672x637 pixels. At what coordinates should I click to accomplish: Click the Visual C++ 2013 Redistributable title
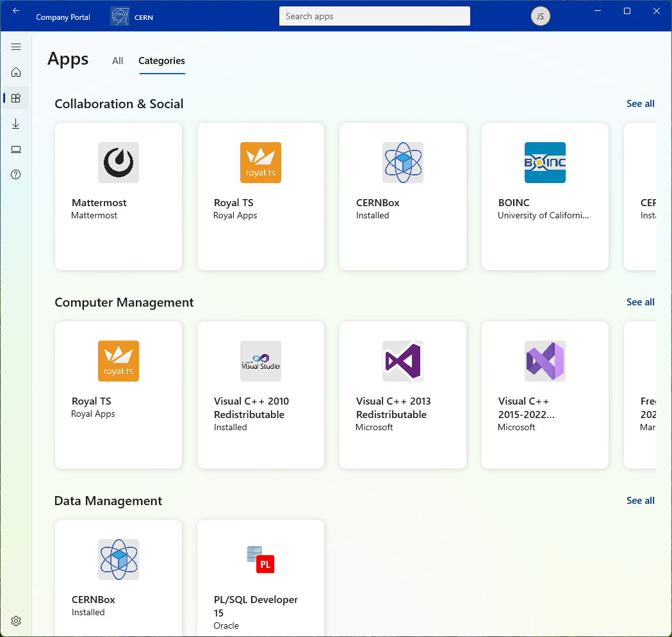click(x=393, y=408)
